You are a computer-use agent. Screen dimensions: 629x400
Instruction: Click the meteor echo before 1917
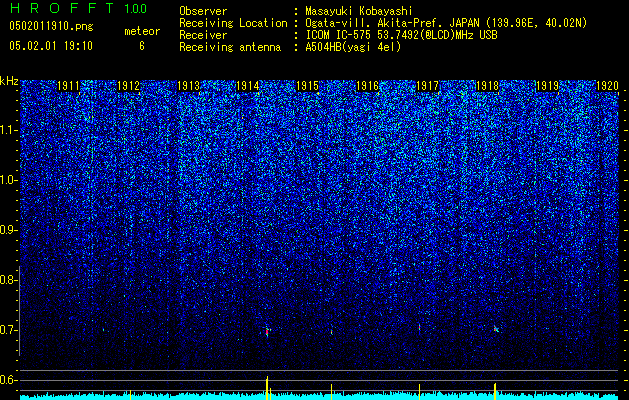(x=420, y=327)
